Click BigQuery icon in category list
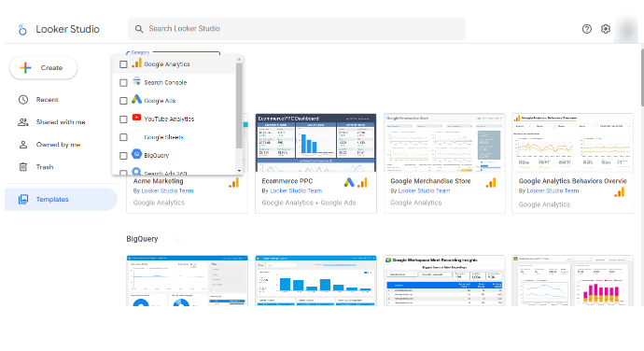Screen dimensions: 644x351 (x=137, y=154)
